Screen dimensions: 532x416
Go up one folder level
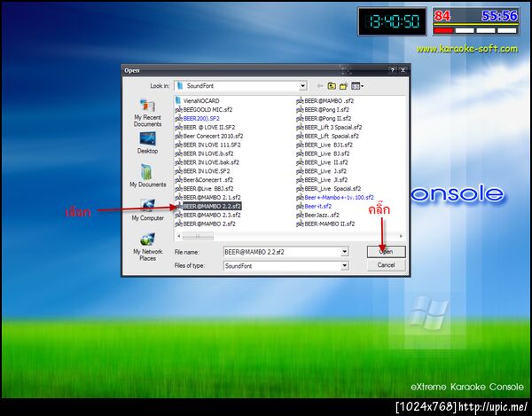click(x=332, y=86)
